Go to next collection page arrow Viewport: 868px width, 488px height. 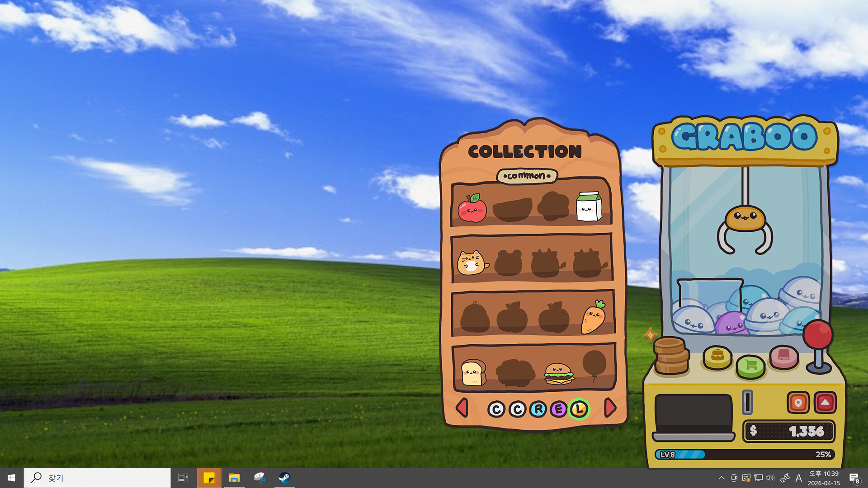pos(610,408)
